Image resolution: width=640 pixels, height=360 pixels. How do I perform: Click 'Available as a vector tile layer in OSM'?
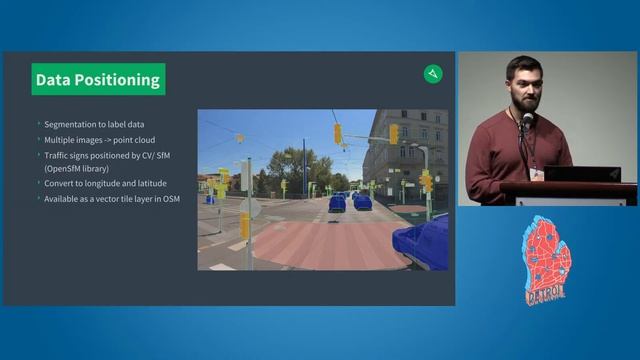pyautogui.click(x=112, y=199)
